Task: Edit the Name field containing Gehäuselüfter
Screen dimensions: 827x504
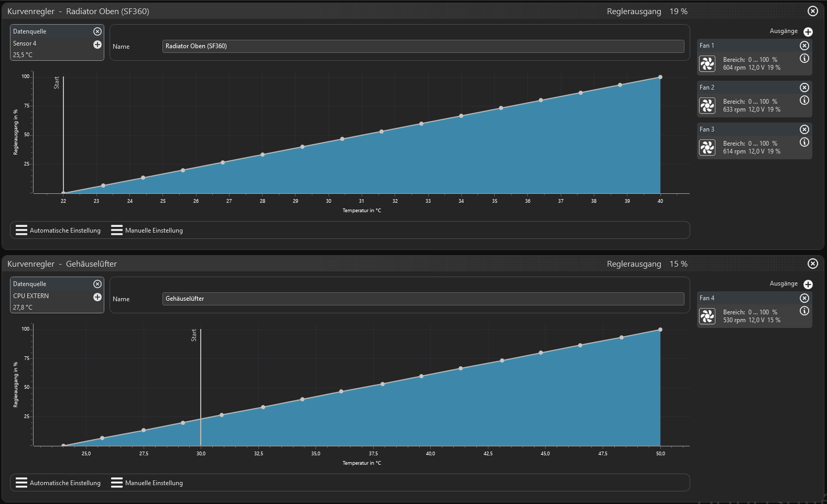Action: (x=423, y=299)
